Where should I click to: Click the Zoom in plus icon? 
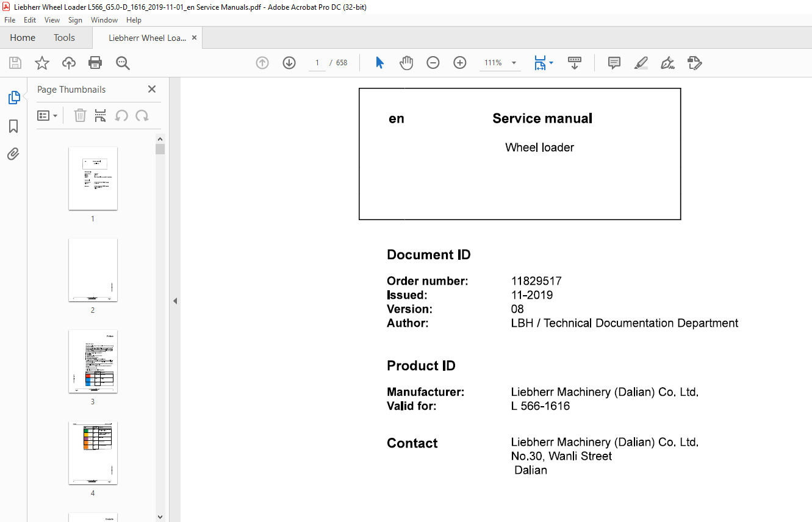(x=460, y=63)
